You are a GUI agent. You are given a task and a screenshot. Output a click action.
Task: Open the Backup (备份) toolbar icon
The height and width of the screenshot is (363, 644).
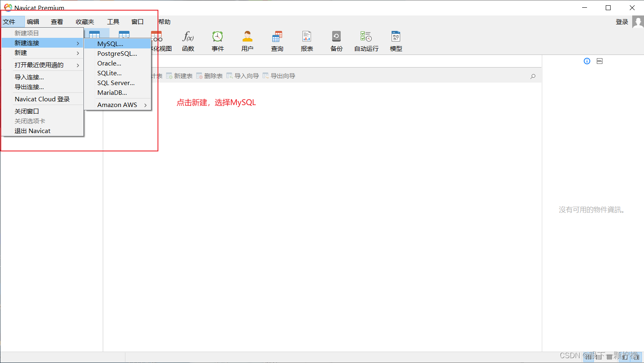[337, 41]
